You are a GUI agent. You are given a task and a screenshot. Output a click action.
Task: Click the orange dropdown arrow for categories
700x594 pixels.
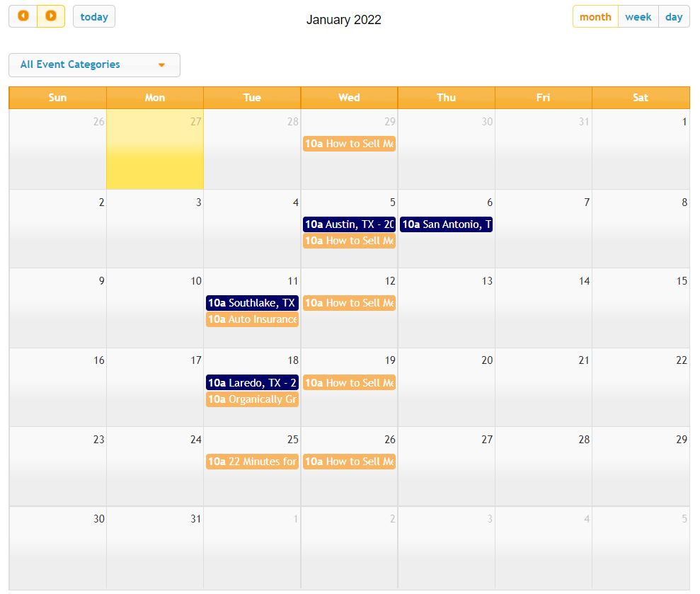click(x=161, y=65)
